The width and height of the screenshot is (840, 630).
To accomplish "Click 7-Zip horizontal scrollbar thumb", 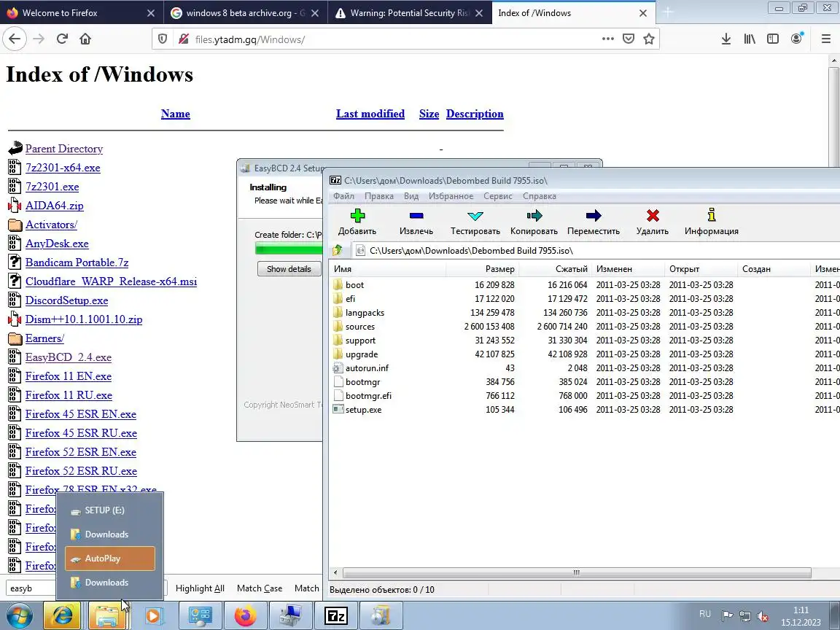I will click(577, 572).
